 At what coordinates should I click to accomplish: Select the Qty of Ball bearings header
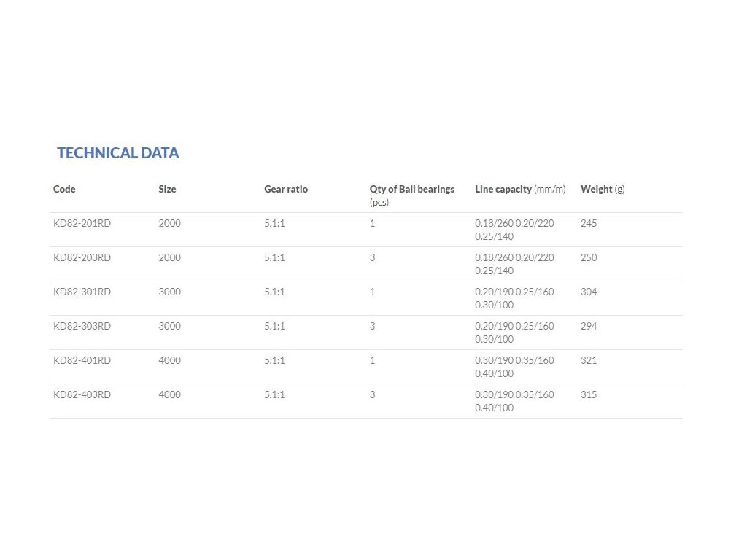point(411,189)
